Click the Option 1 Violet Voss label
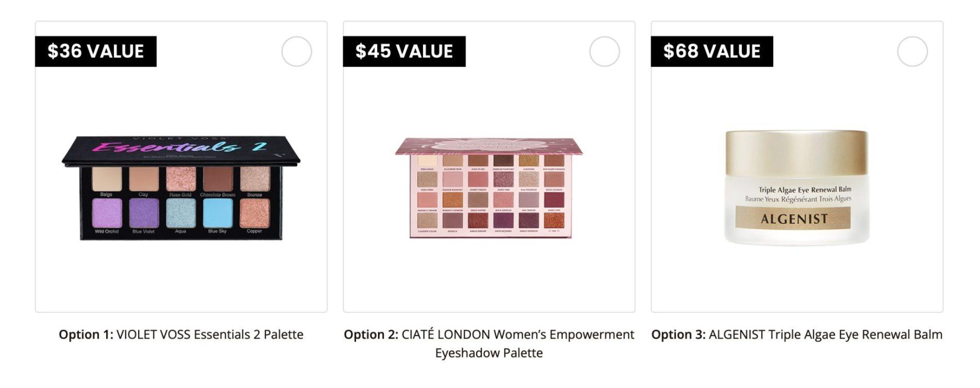Screen dimensions: 980x388 coord(181,334)
